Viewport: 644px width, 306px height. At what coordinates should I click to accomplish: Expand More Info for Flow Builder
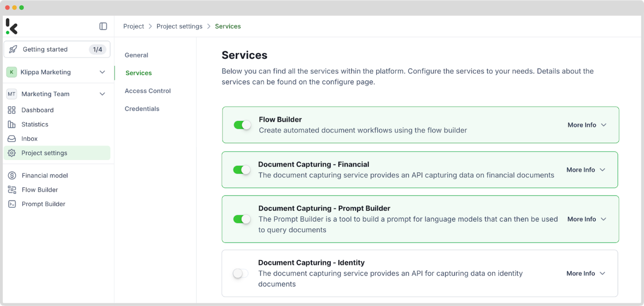coord(587,125)
